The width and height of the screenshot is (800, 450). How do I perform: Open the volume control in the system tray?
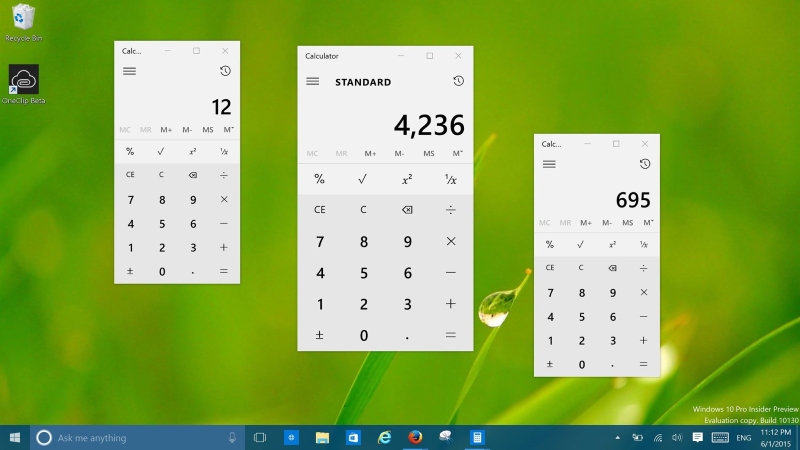[677, 438]
